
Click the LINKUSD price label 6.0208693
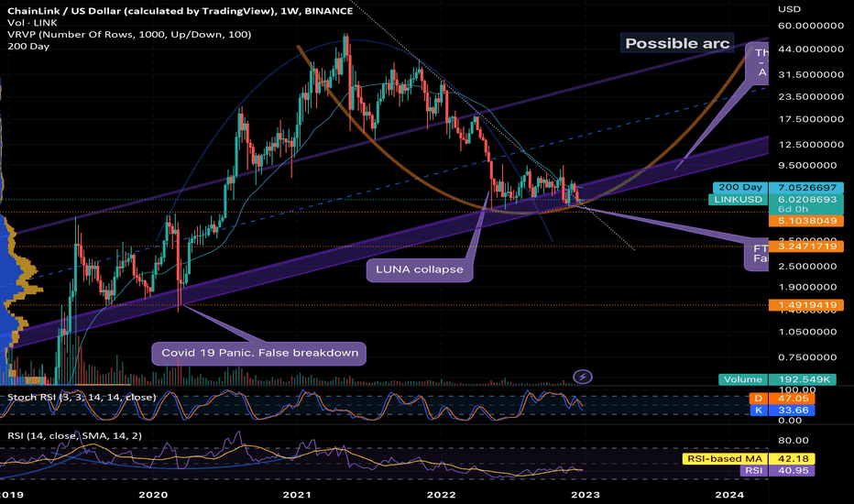(775, 200)
